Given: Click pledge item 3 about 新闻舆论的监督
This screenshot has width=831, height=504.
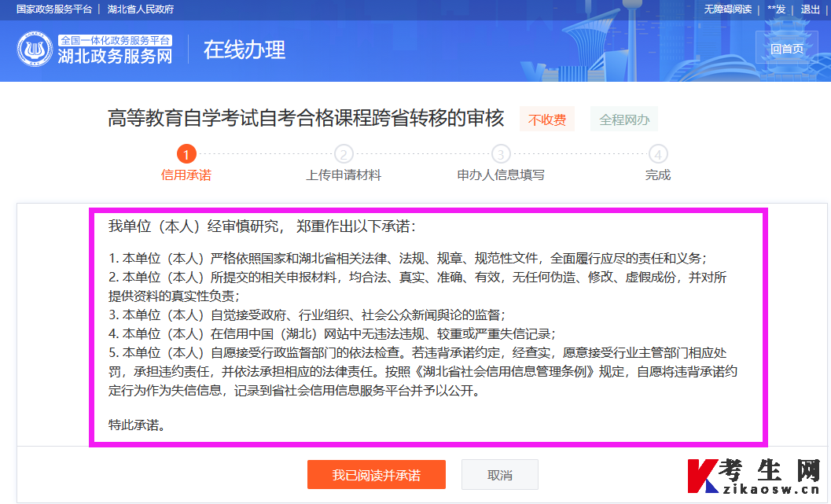Looking at the screenshot, I should pos(307,315).
